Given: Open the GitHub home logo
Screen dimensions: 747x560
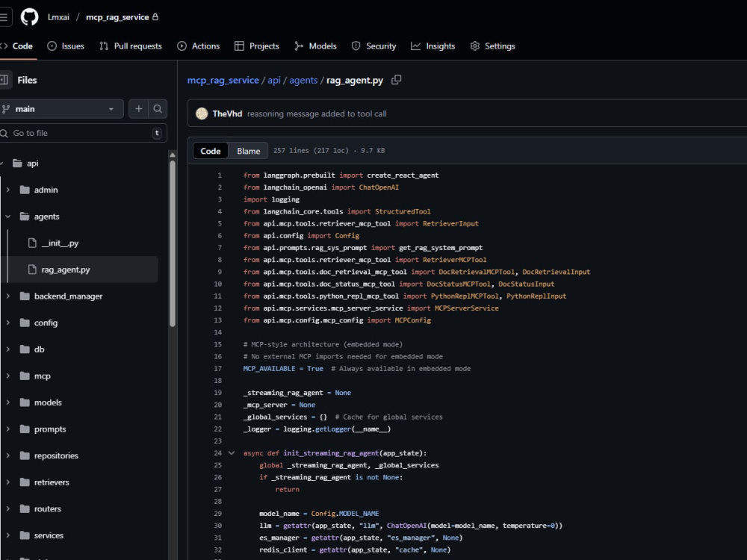Looking at the screenshot, I should coord(30,17).
